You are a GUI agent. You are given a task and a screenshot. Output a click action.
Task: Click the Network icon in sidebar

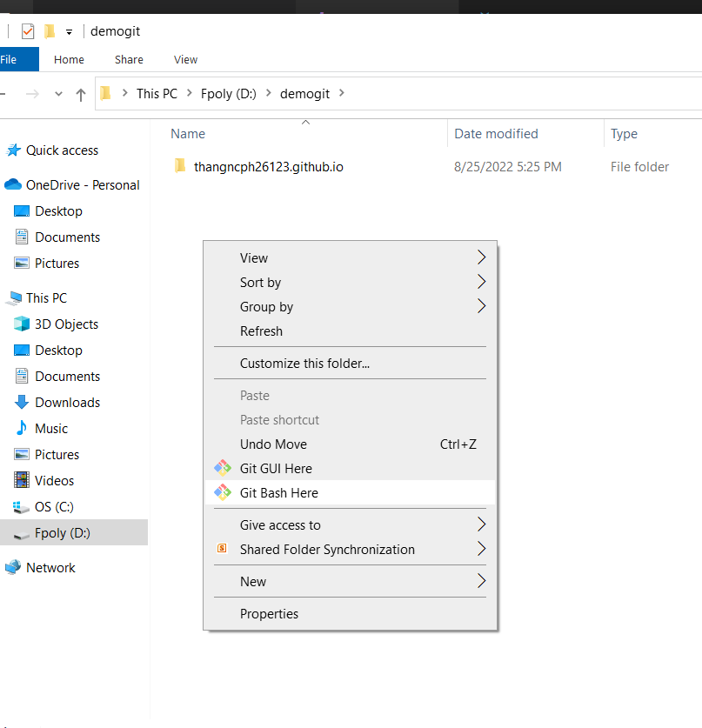click(13, 567)
